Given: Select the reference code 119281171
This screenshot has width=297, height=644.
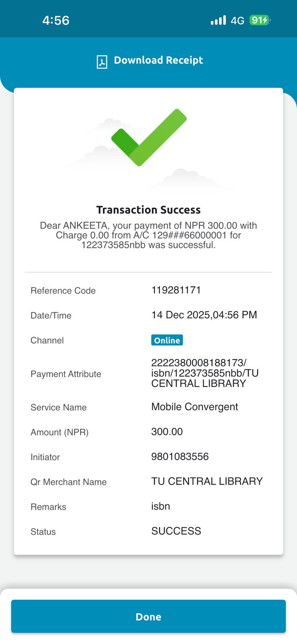Looking at the screenshot, I should [176, 290].
